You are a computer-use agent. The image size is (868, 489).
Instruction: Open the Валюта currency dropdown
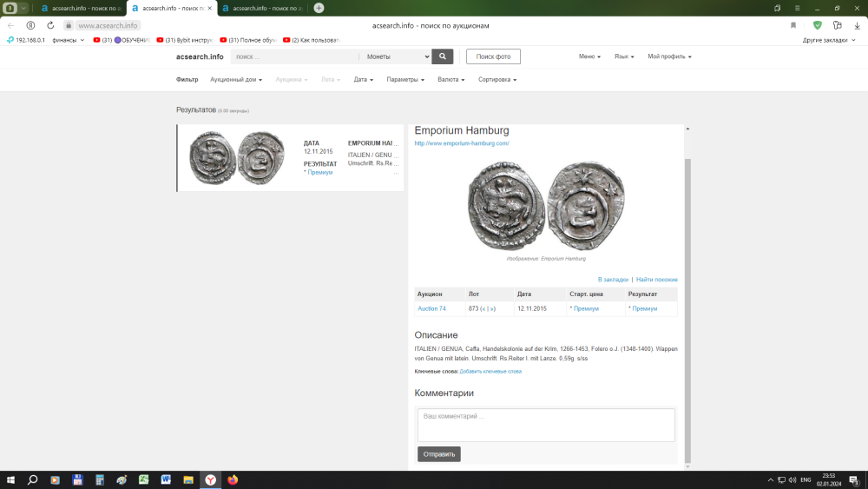coord(450,80)
